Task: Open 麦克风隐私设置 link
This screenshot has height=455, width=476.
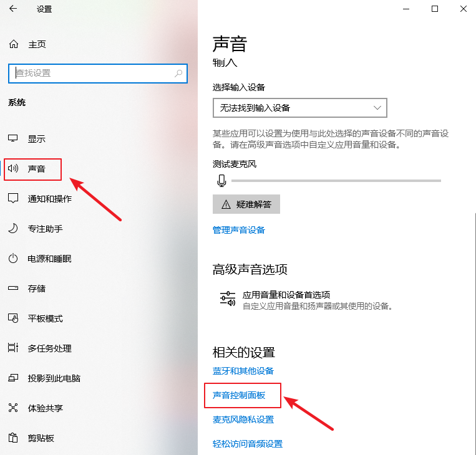Action: pos(243,419)
